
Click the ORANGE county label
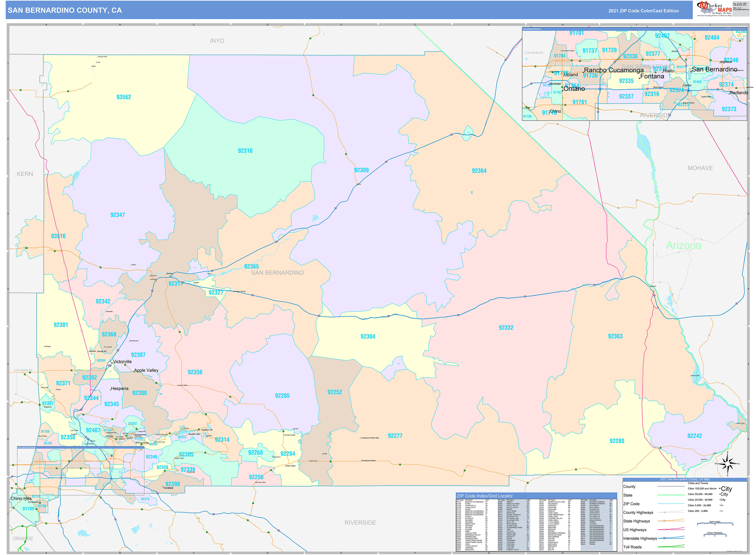[23, 538]
